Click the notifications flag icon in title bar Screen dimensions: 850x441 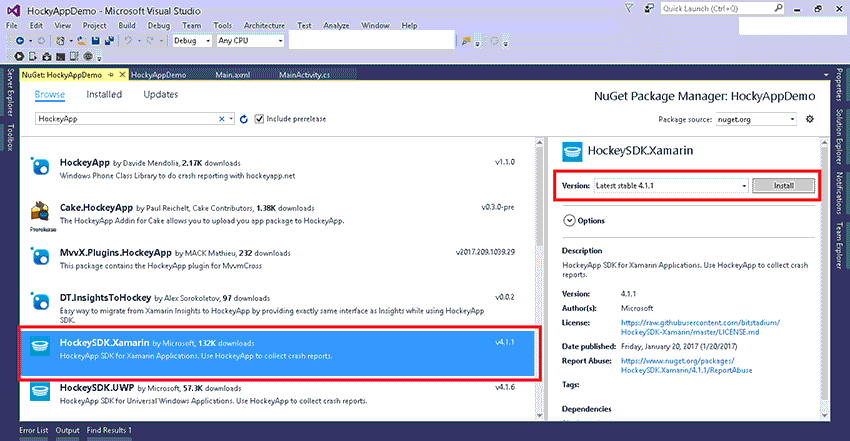pos(629,8)
